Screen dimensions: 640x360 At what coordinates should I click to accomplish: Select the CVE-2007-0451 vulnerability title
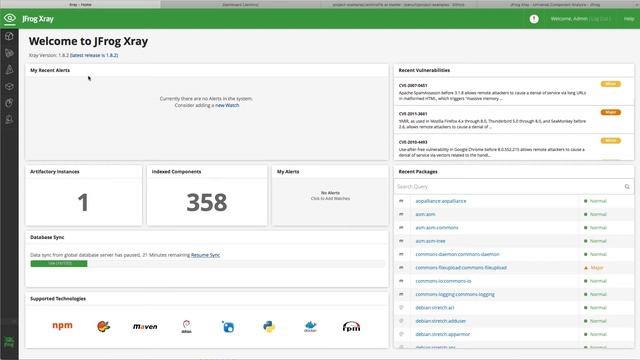413,86
